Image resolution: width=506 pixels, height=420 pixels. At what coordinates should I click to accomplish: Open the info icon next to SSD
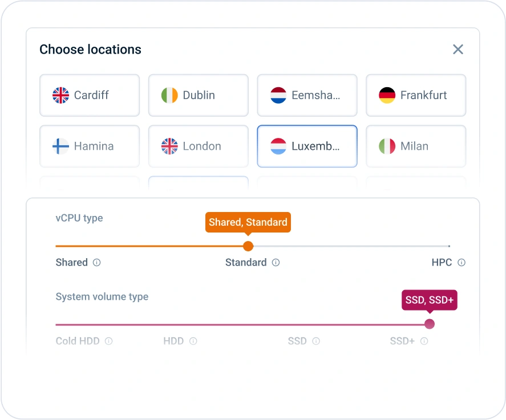(316, 341)
